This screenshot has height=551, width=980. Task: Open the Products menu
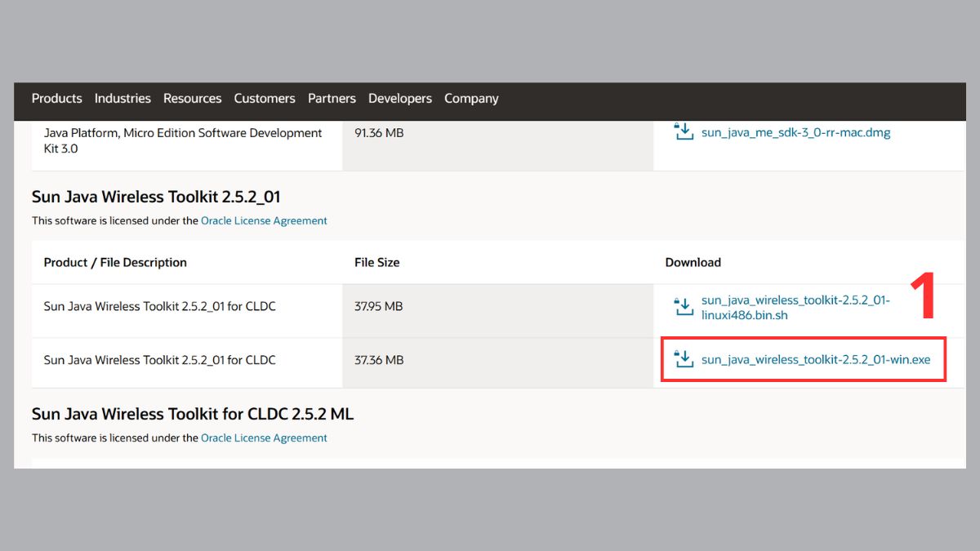56,99
